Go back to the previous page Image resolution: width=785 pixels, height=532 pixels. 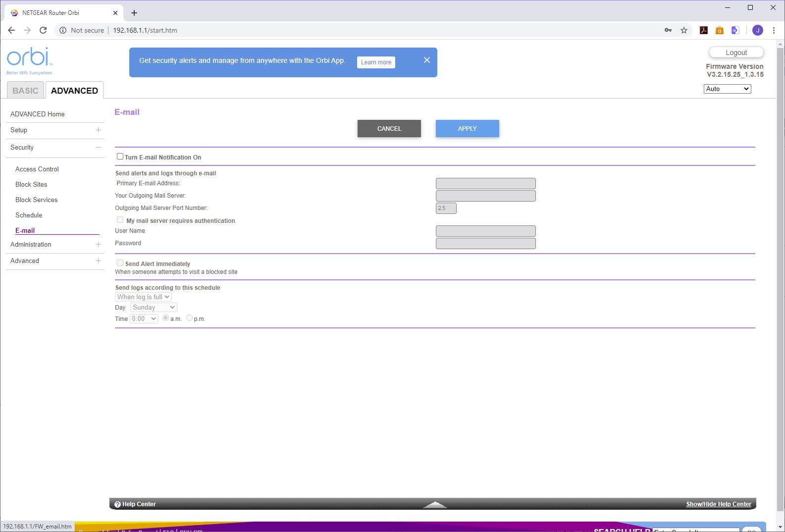11,30
